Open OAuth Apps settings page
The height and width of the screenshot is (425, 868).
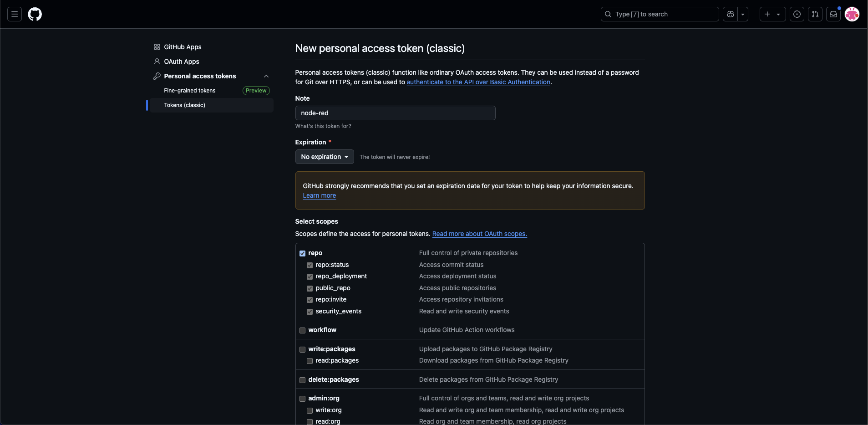coord(182,61)
